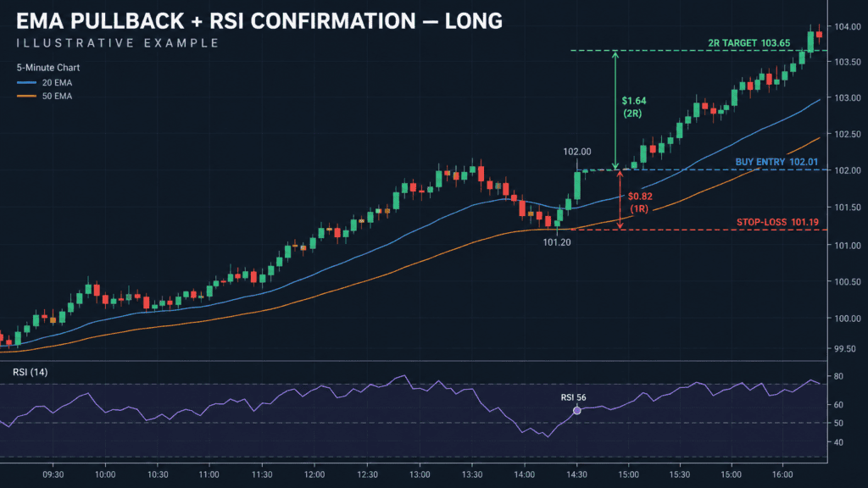
Task: Click the green "$1.64 (2R)" reward annotation
Action: pos(633,107)
